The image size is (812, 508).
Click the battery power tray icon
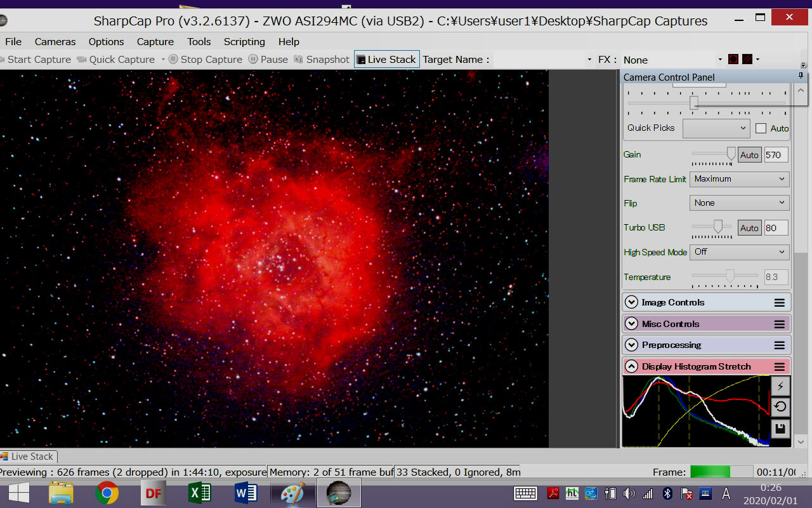[x=610, y=493]
